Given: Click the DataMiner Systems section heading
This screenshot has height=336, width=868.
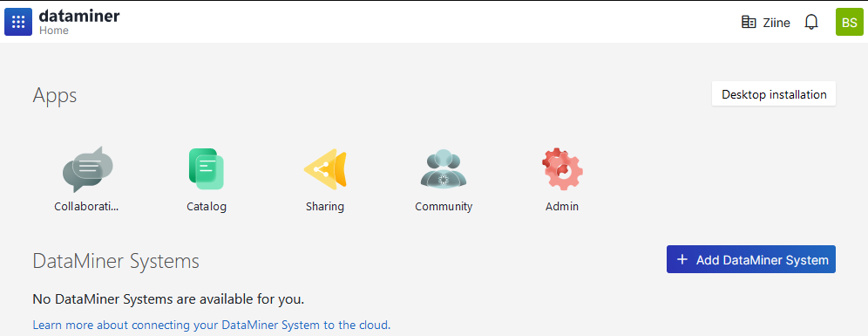Looking at the screenshot, I should (116, 261).
